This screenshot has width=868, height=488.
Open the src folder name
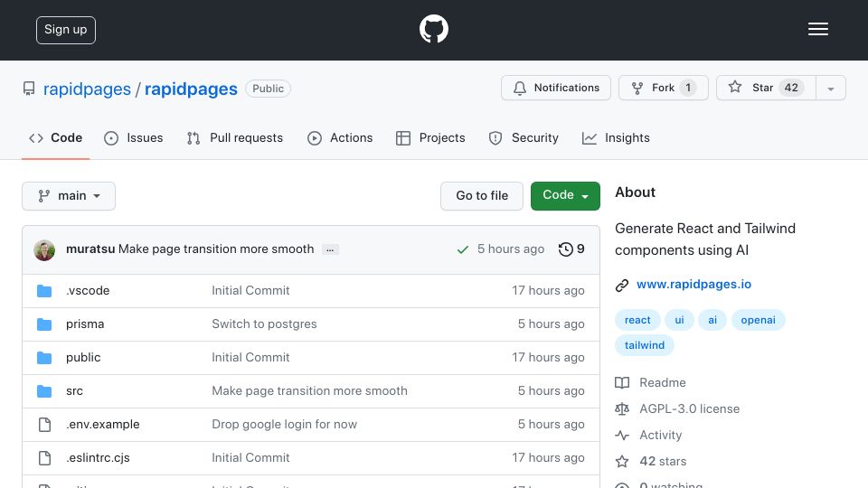click(74, 391)
